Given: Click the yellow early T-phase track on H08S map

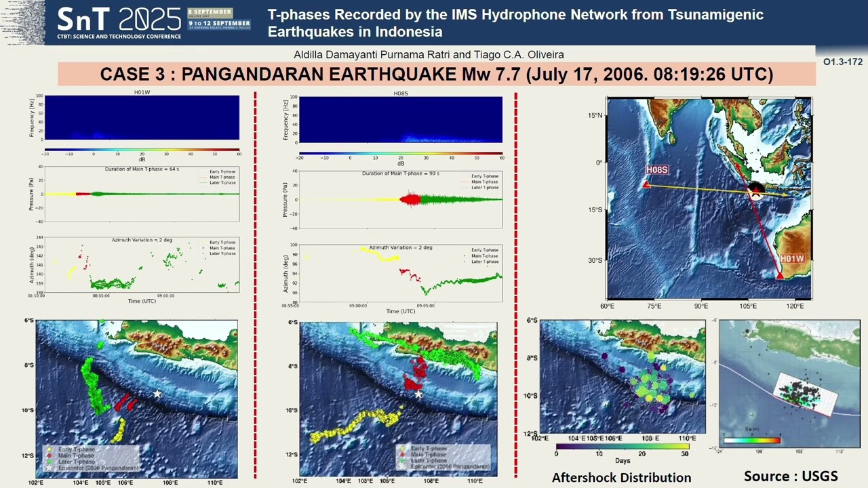Looking at the screenshot, I should [x=356, y=425].
